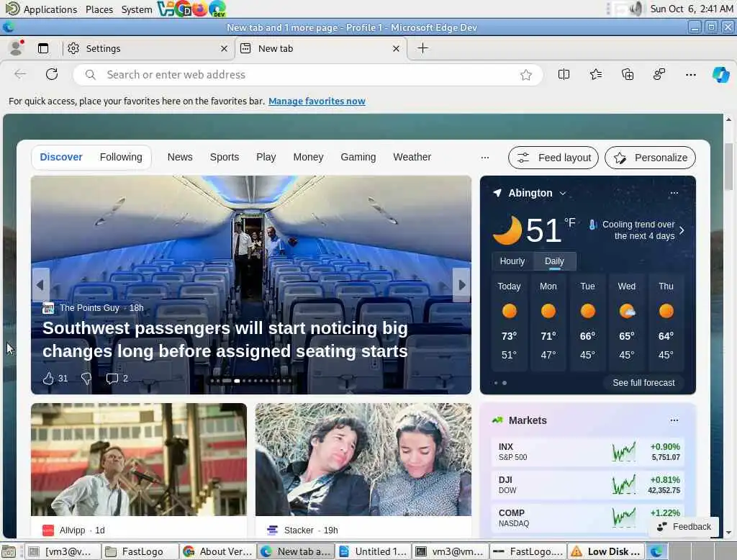Select the Discover feed tab
The width and height of the screenshot is (737, 560).
coord(61,157)
